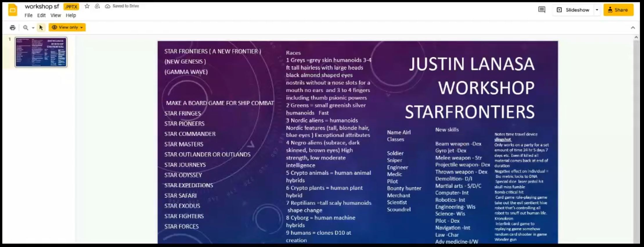Start the Slideshow presentation
The width and height of the screenshot is (644, 247).
tap(573, 10)
